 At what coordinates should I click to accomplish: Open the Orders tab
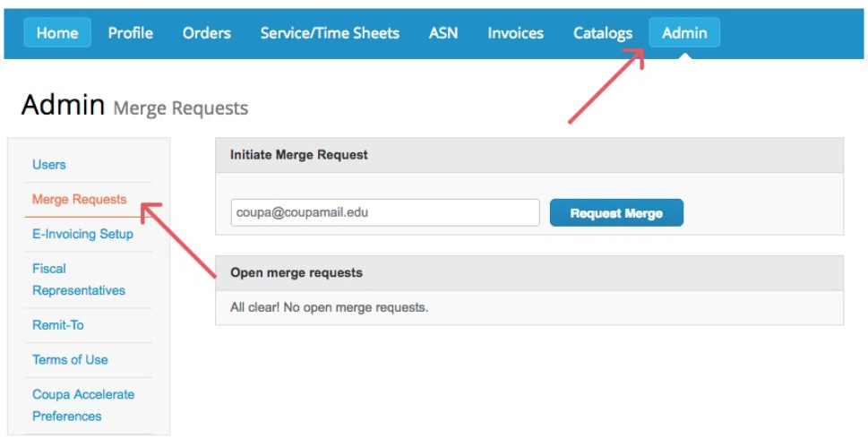point(206,33)
